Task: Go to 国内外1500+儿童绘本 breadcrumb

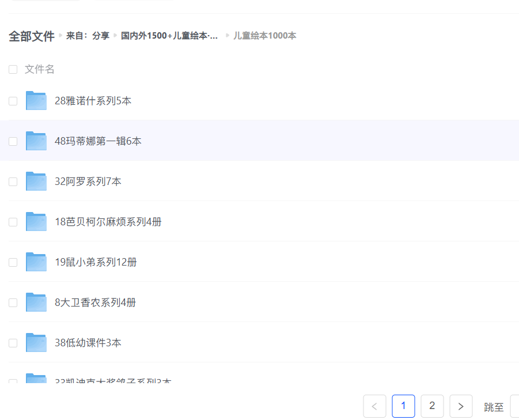Action: pos(169,36)
